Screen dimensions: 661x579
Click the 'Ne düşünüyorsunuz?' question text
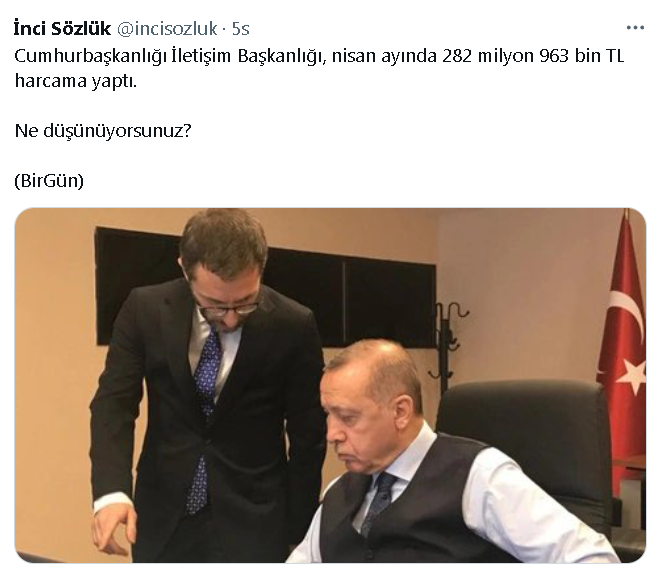coord(103,131)
